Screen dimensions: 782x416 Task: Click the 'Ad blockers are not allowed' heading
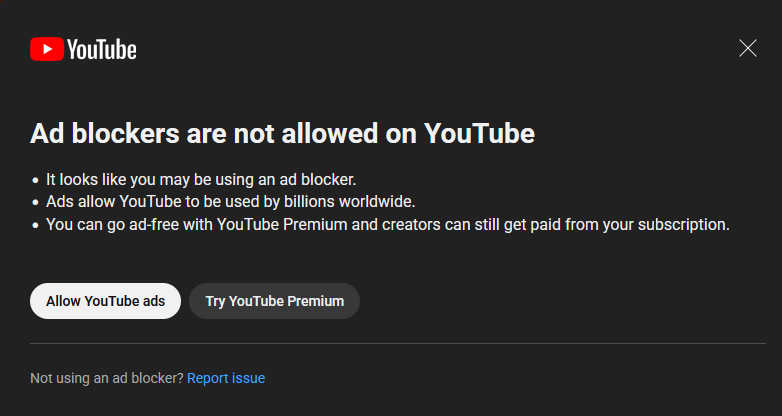point(282,134)
